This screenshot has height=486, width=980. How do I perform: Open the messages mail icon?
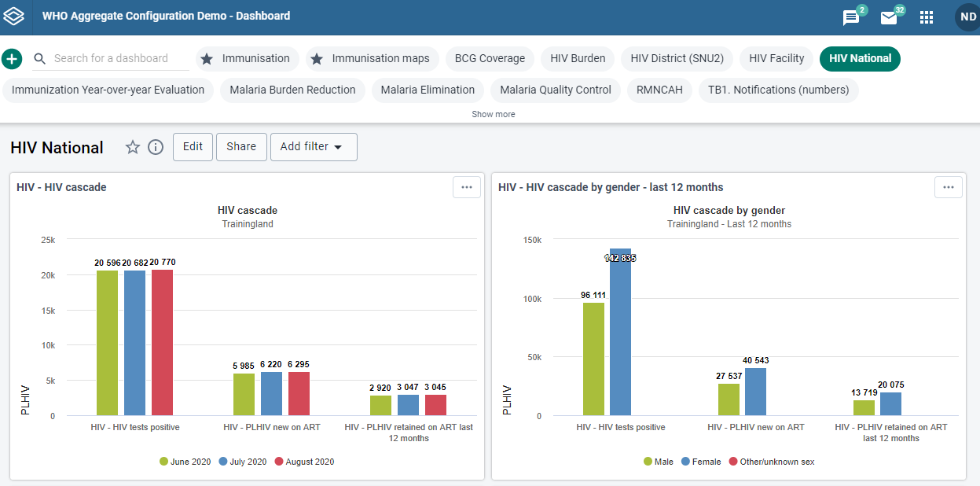click(889, 17)
